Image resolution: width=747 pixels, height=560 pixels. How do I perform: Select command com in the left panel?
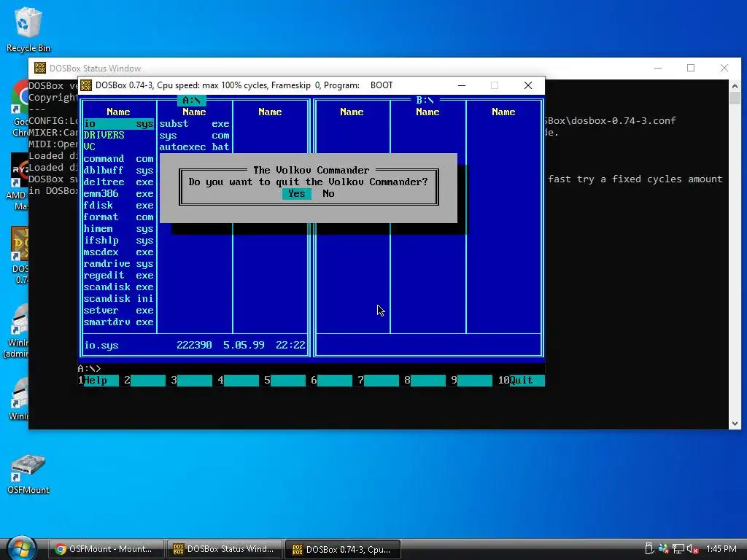pos(119,158)
